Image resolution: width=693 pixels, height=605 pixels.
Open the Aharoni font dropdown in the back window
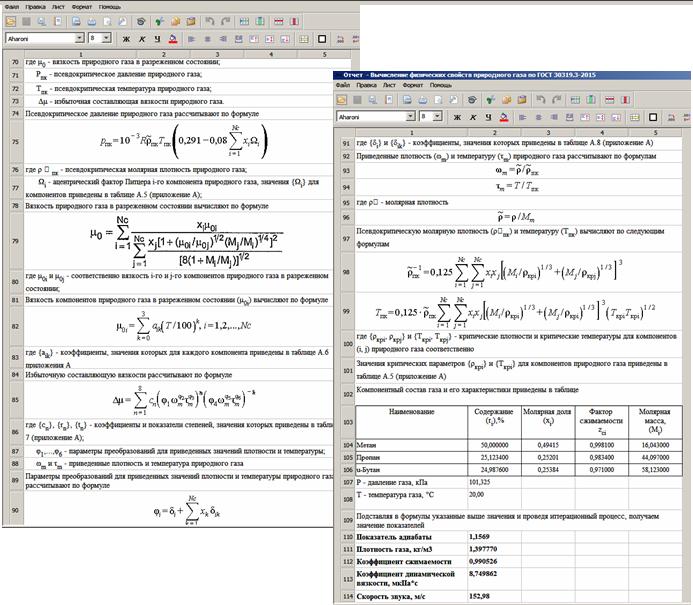79,38
